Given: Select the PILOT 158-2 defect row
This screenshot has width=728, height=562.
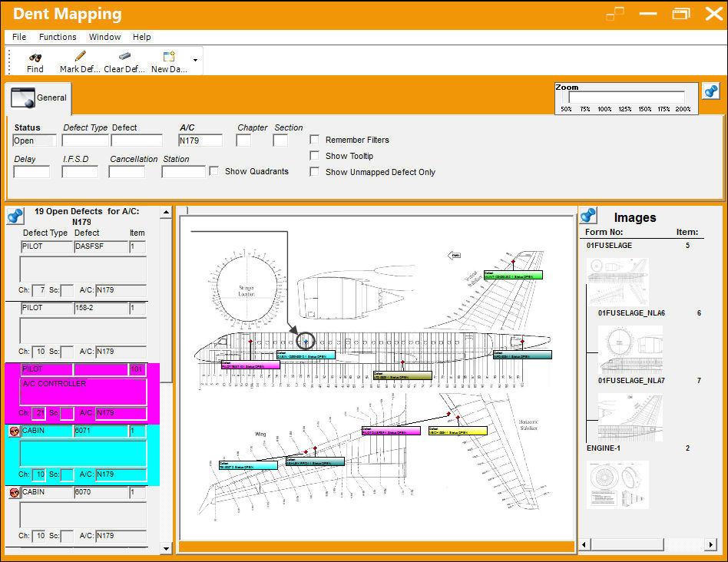Looking at the screenshot, I should tap(83, 332).
